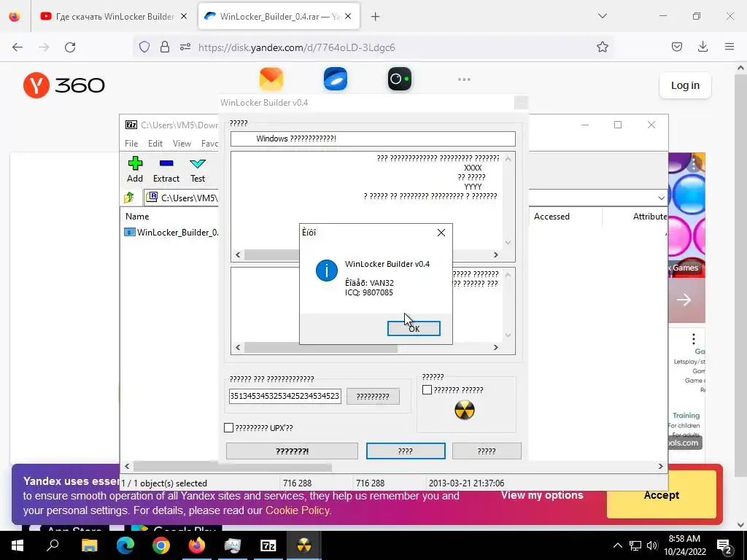Toggle checkbox above the radiation icon

(x=427, y=390)
